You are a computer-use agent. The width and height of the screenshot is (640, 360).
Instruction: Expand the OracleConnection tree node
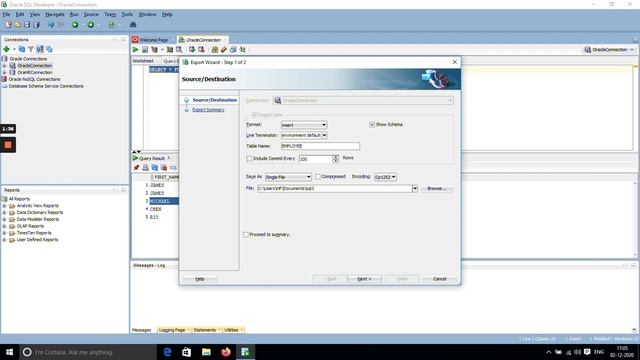tap(4, 66)
